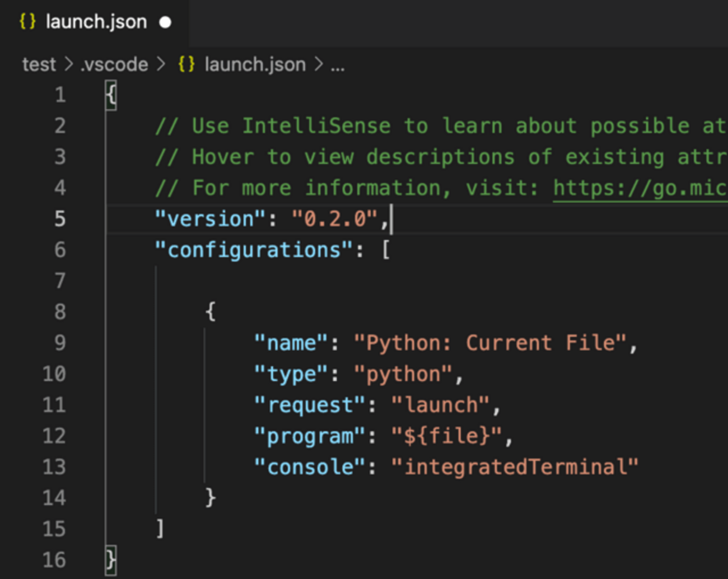
Task: Click the JSON braces icon in the launch.json tab
Action: point(27,21)
